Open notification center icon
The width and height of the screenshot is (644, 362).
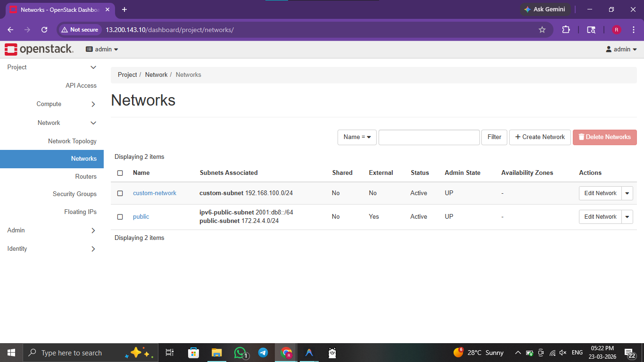(629, 353)
